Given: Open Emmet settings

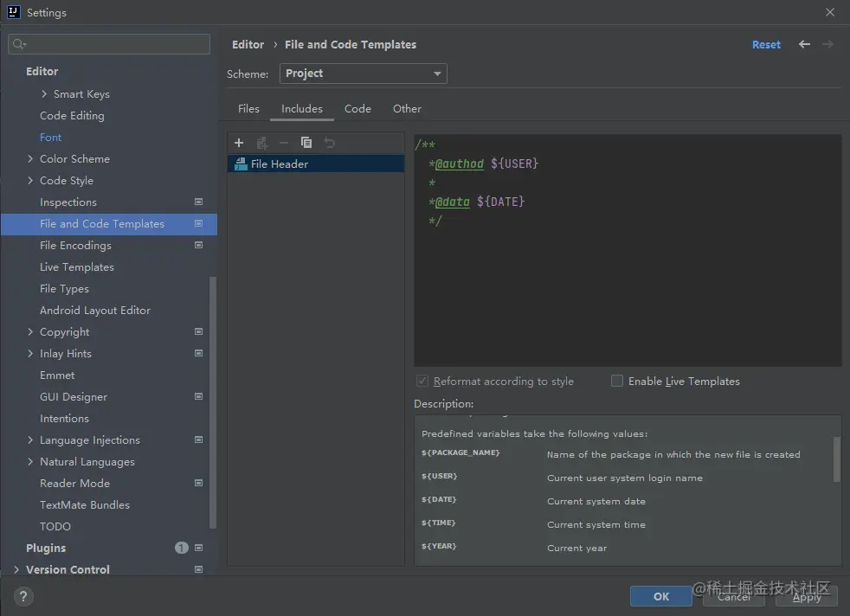Looking at the screenshot, I should click(x=57, y=375).
